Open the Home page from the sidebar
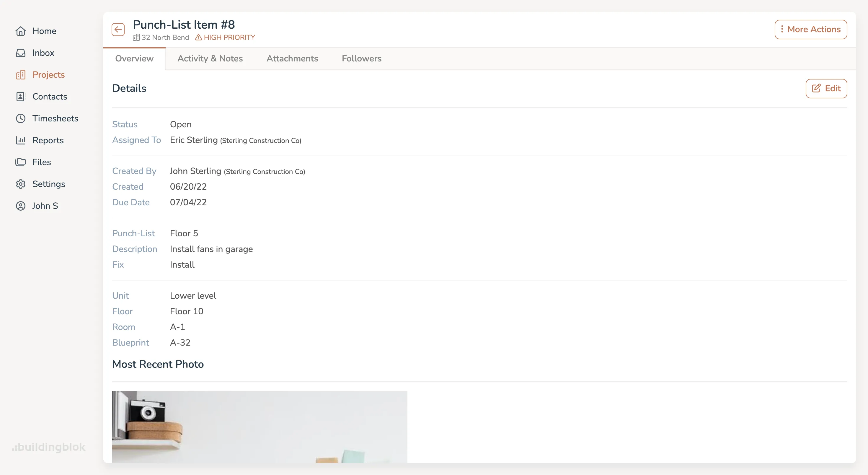The image size is (868, 475). point(44,31)
